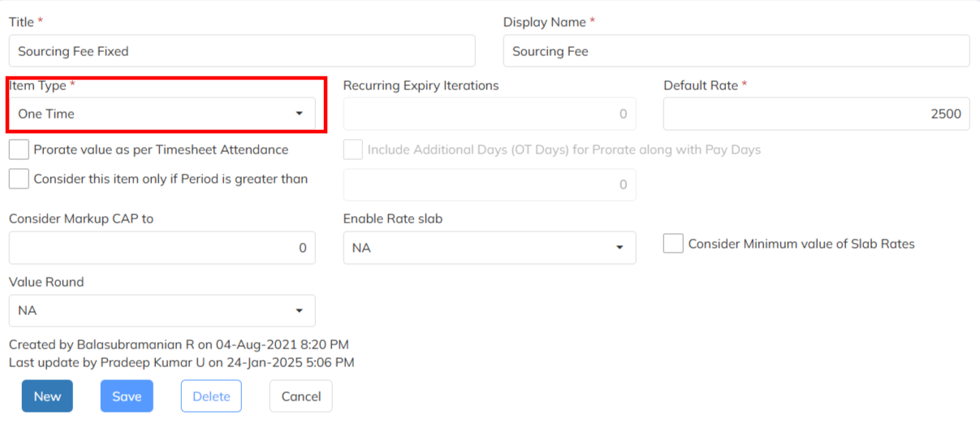This screenshot has height=424, width=980.
Task: Check Consider this item only if Period
Action: click(x=19, y=179)
